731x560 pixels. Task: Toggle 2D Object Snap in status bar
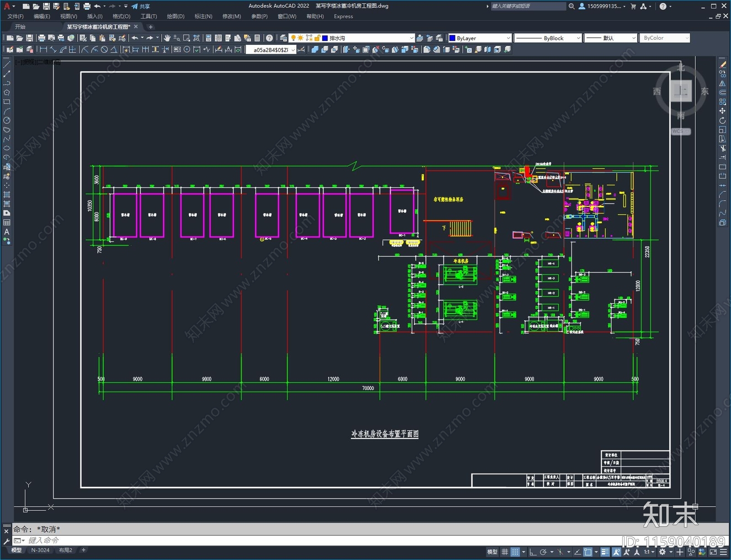point(587,552)
